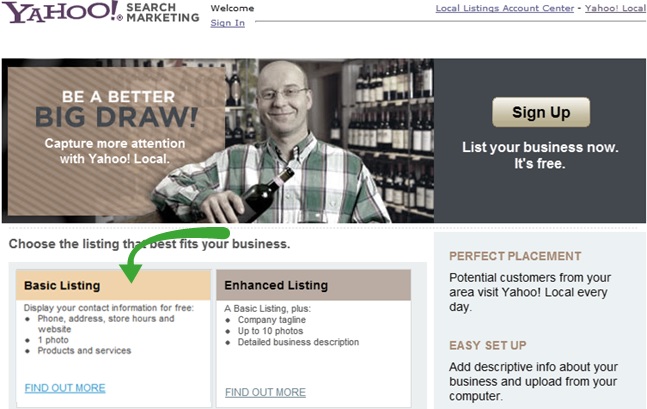The width and height of the screenshot is (647, 409).
Task: Click Find Out More under Enhanced Listing
Action: (265, 392)
